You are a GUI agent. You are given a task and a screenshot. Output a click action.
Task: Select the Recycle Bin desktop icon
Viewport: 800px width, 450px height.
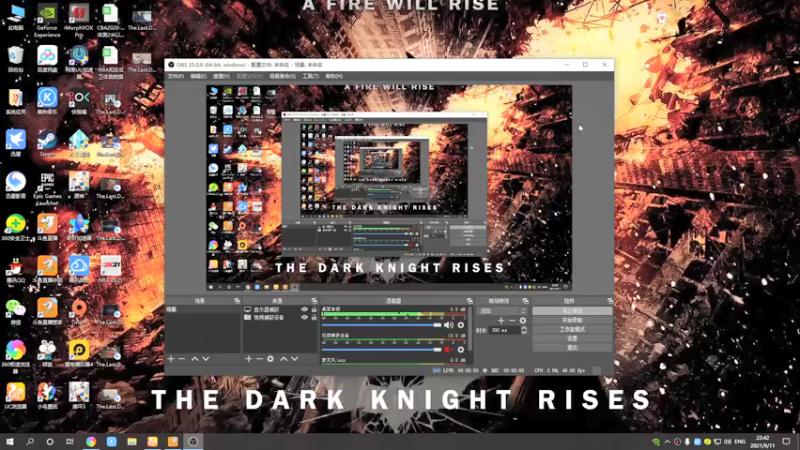coord(15,59)
